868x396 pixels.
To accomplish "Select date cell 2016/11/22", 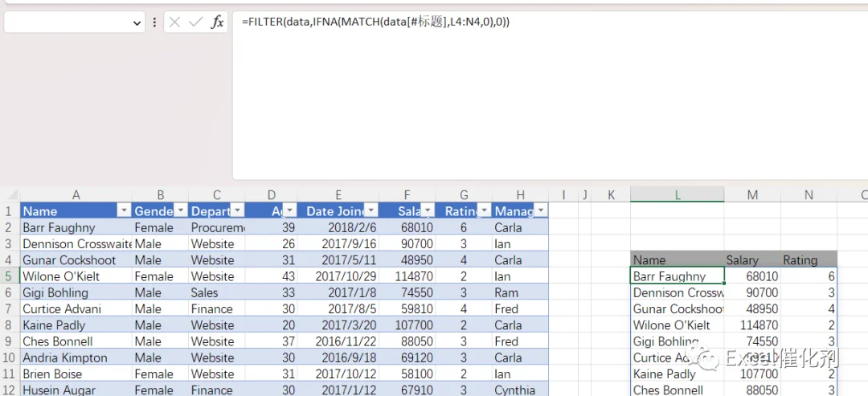I will [x=338, y=341].
